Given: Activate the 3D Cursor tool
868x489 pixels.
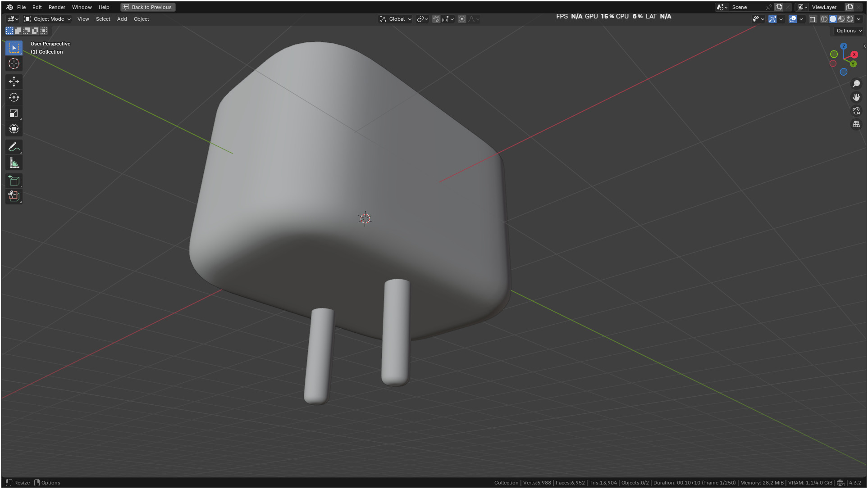Looking at the screenshot, I should (x=14, y=63).
